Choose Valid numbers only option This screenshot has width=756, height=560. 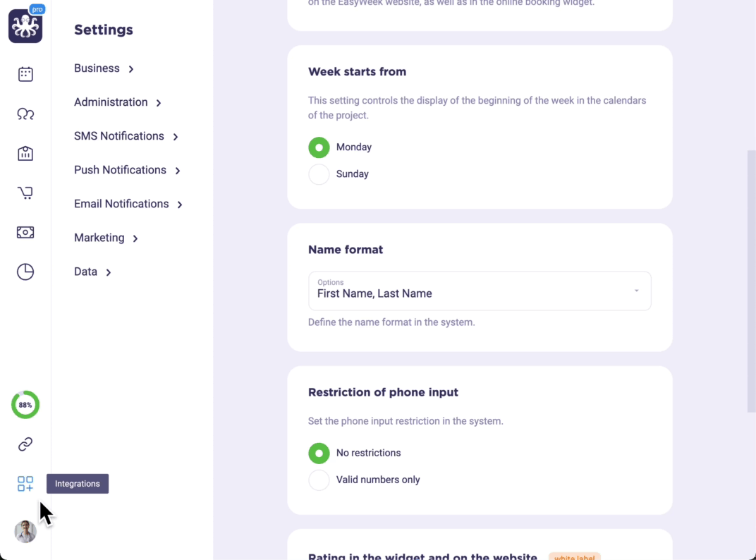pyautogui.click(x=319, y=480)
